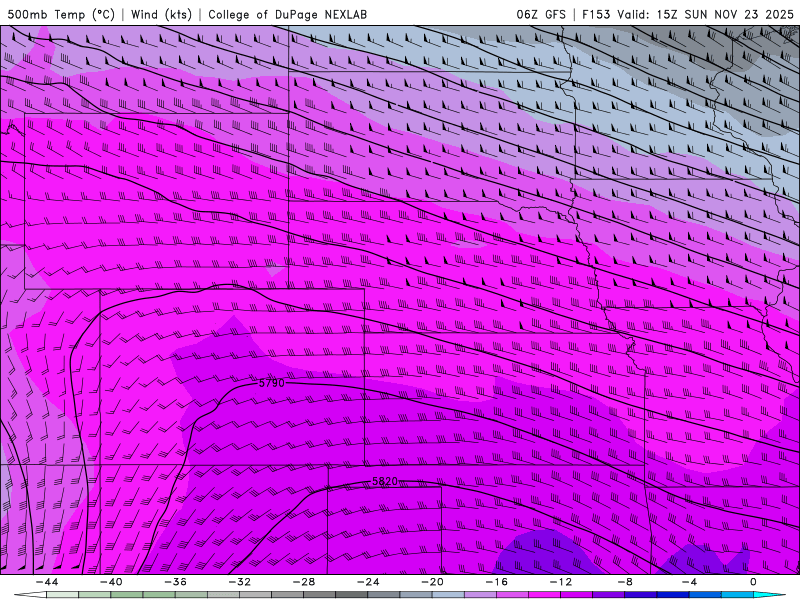
Task: Click the 'Wind (kts)' header text
Action: [x=161, y=14]
